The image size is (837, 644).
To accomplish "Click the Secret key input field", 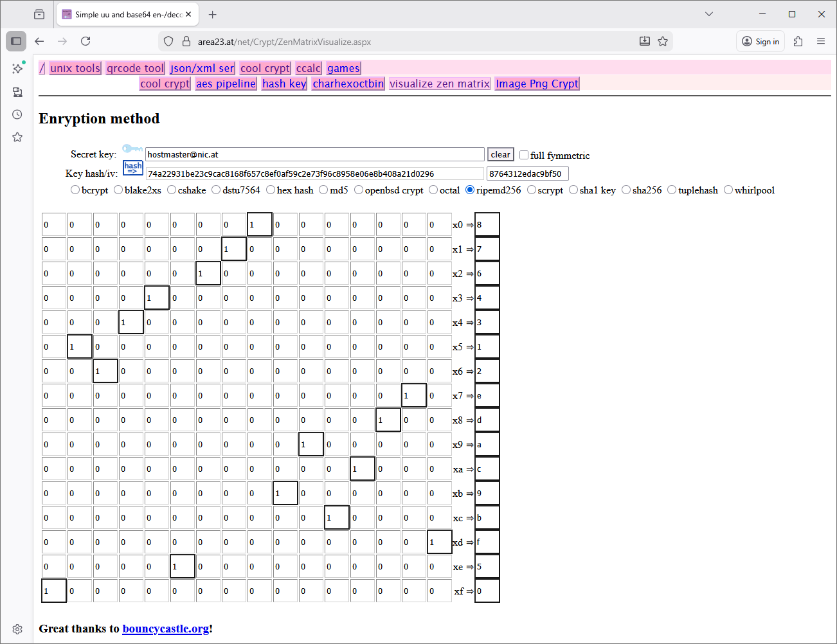I will tap(315, 154).
